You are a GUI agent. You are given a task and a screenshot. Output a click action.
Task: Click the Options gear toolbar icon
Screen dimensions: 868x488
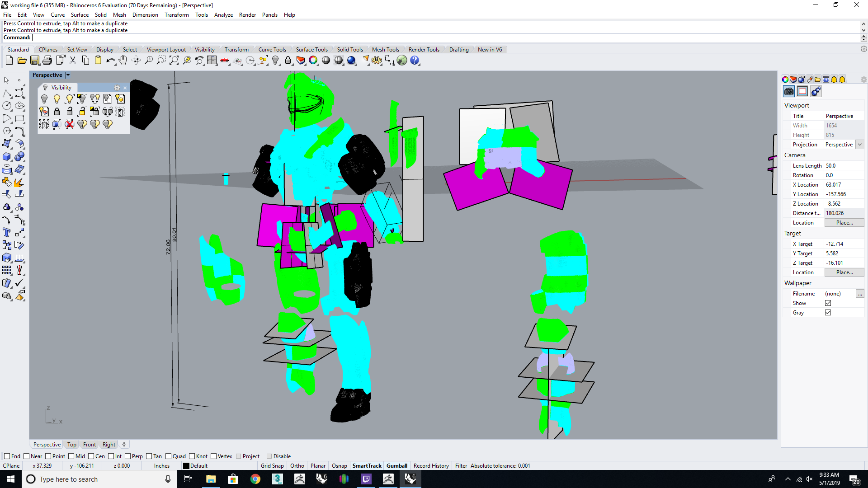click(377, 61)
